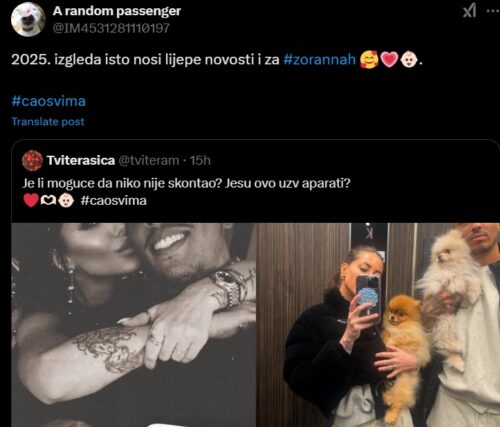Open the A random passenger display name
The width and height of the screenshot is (500, 427).
pos(117,11)
